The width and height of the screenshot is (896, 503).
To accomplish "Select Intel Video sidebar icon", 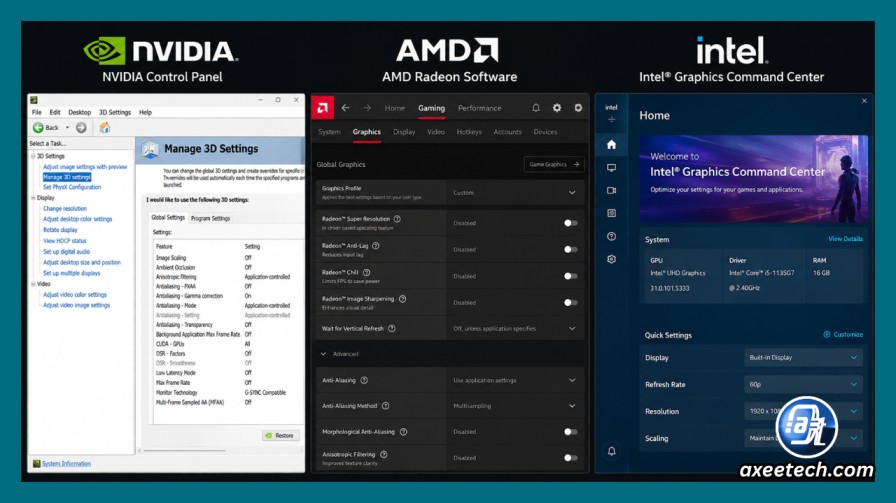I will coord(611,190).
